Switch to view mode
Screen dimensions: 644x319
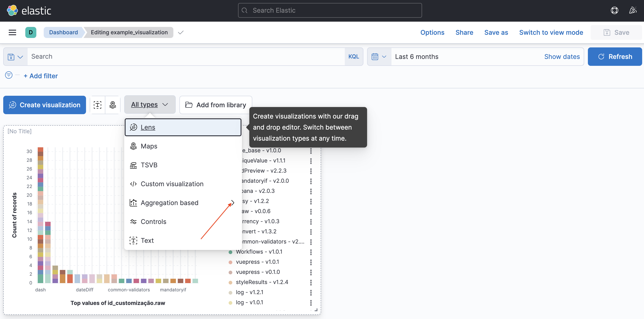coord(551,32)
